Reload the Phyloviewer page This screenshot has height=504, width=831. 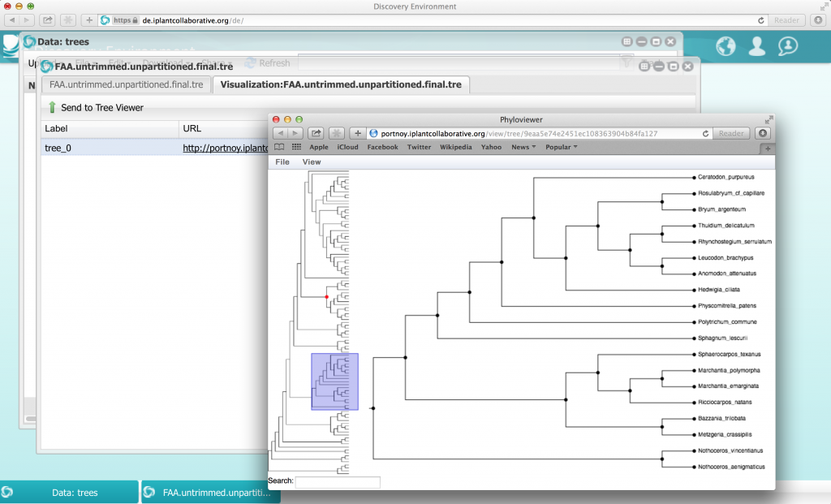(x=705, y=134)
